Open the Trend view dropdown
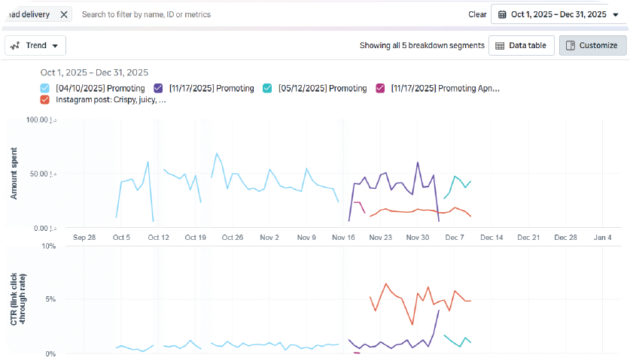The height and width of the screenshot is (364, 630). 54,45
